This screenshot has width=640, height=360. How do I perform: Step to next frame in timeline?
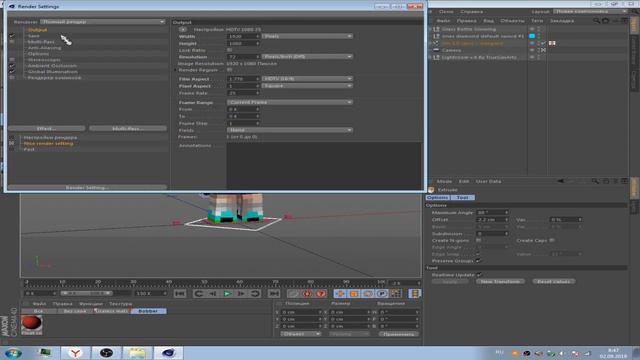[x=241, y=293]
